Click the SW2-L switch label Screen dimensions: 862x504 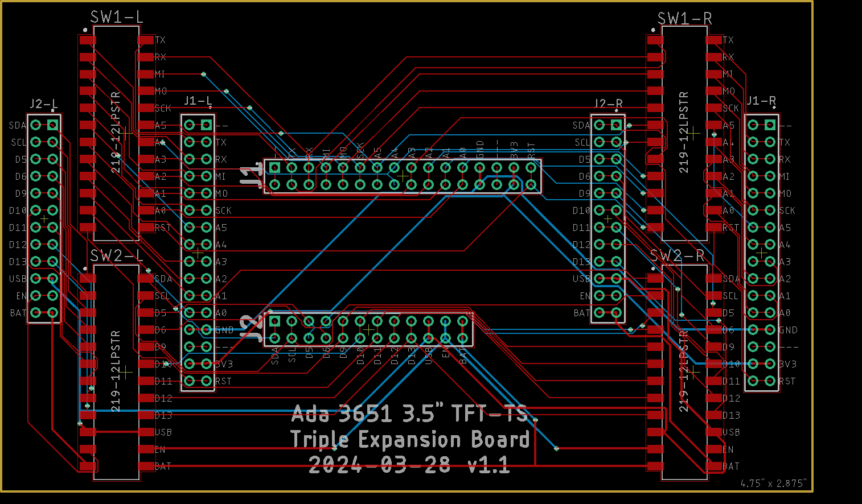[x=117, y=256]
